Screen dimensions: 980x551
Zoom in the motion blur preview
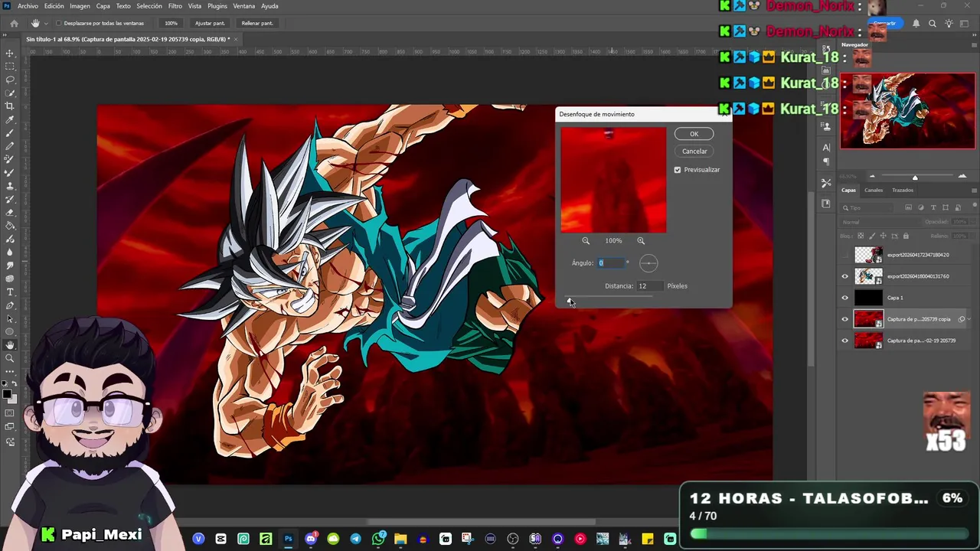(x=641, y=240)
